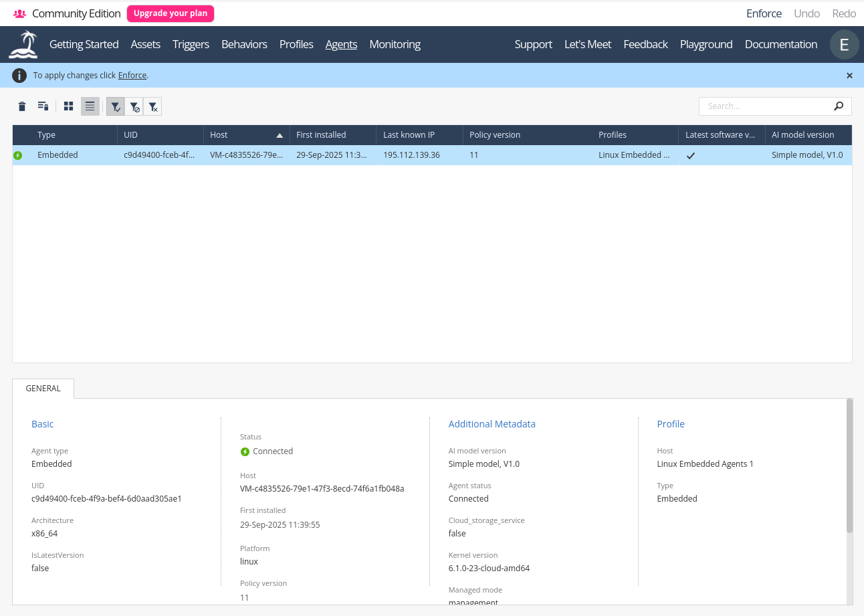864x616 pixels.
Task: Open the user avatar E menu
Action: click(x=844, y=45)
